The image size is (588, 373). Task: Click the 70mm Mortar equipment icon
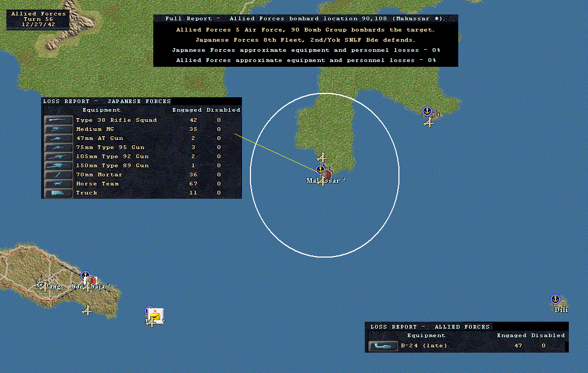coord(58,175)
